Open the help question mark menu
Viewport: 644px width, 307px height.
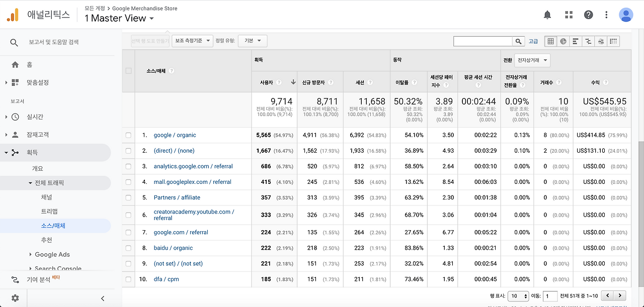tap(588, 15)
